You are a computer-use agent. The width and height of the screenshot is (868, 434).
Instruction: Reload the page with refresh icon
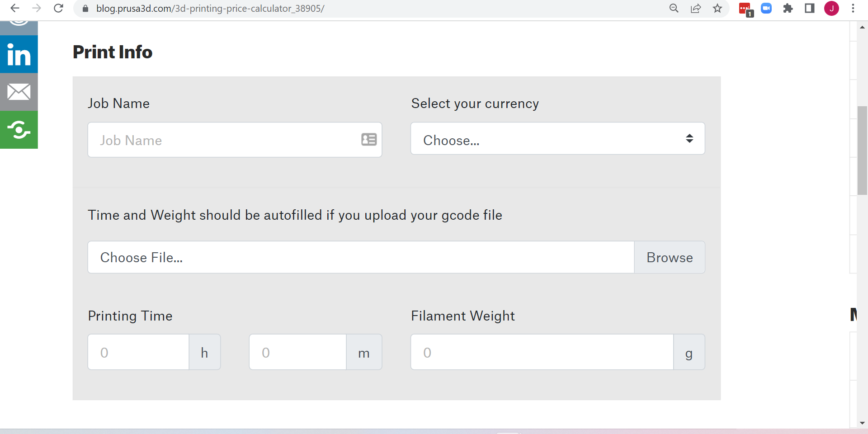click(x=58, y=8)
